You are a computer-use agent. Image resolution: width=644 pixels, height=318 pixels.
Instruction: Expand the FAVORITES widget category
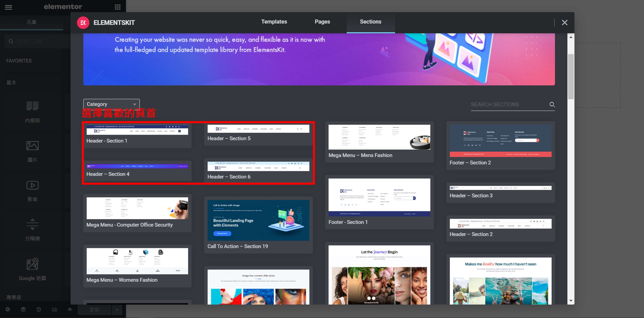19,61
